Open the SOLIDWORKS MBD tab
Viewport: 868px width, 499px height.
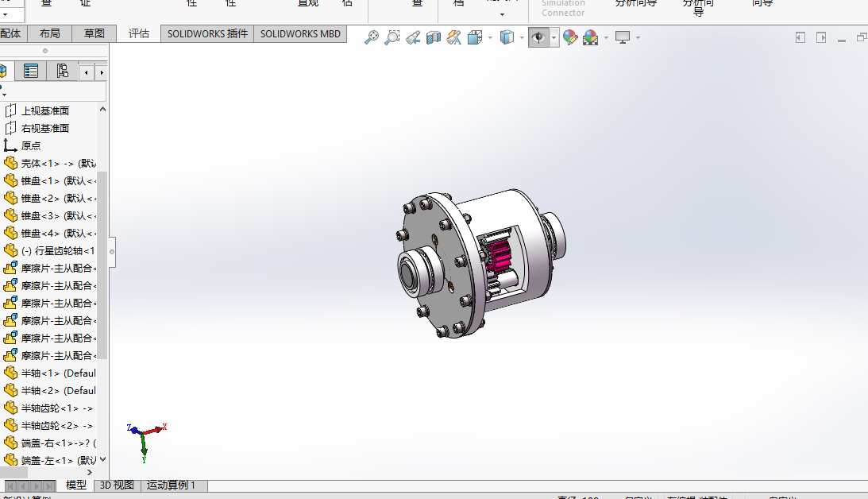coord(300,34)
